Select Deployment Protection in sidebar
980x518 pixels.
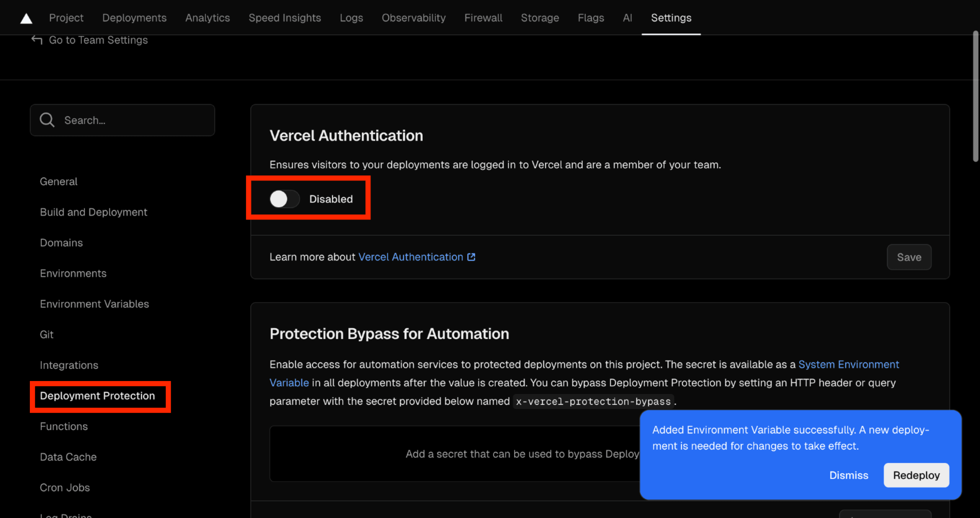(x=98, y=396)
